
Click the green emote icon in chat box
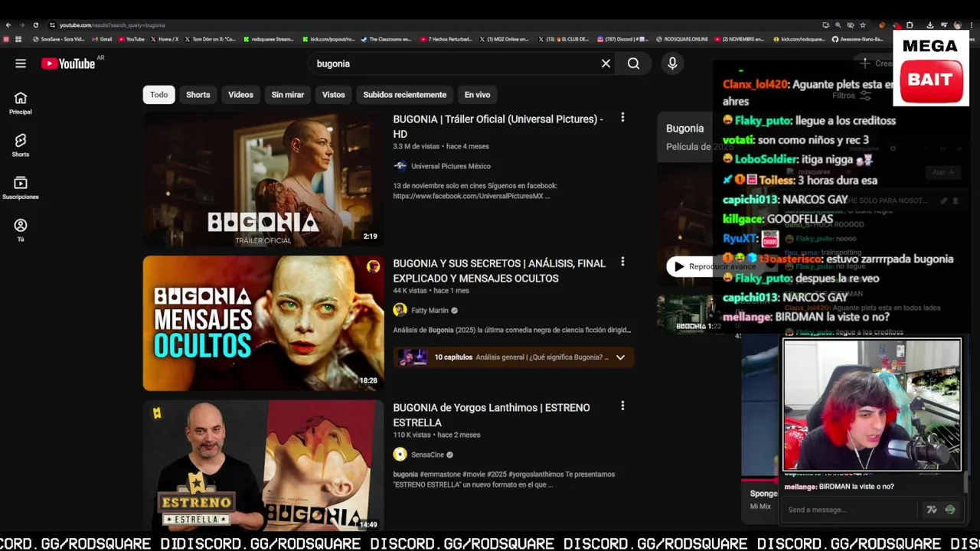tap(950, 510)
